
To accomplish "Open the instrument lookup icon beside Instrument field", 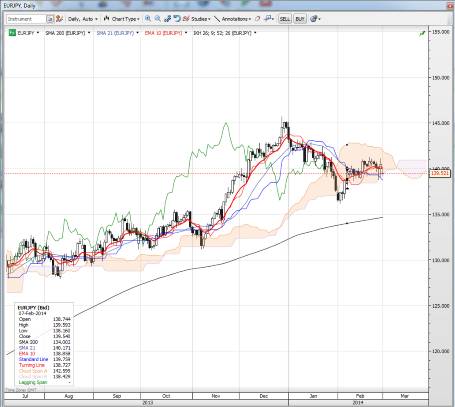I will click(50, 19).
